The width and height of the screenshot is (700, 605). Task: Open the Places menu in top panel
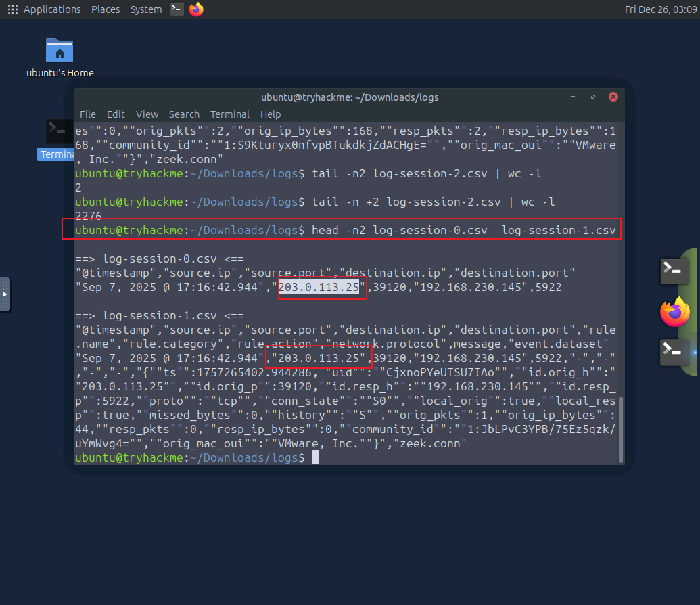pos(106,9)
